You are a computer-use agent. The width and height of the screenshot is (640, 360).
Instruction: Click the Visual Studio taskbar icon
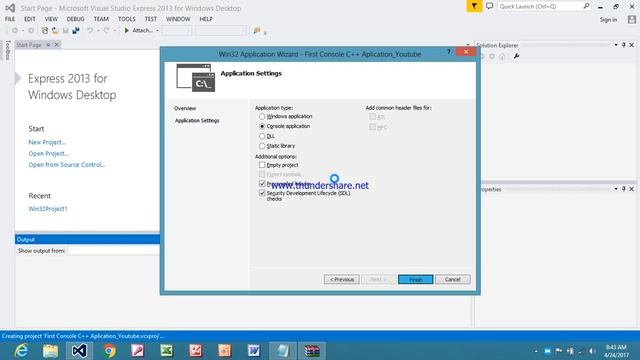tap(79, 351)
